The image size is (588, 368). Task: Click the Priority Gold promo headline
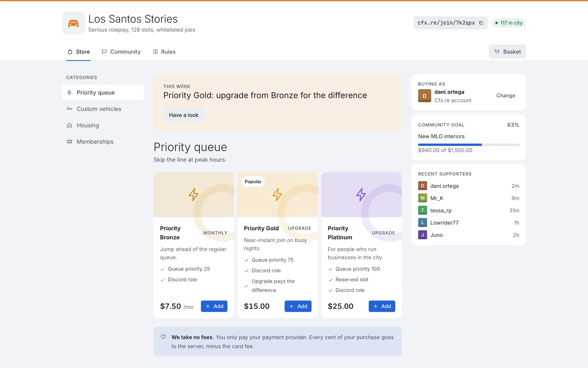point(265,95)
